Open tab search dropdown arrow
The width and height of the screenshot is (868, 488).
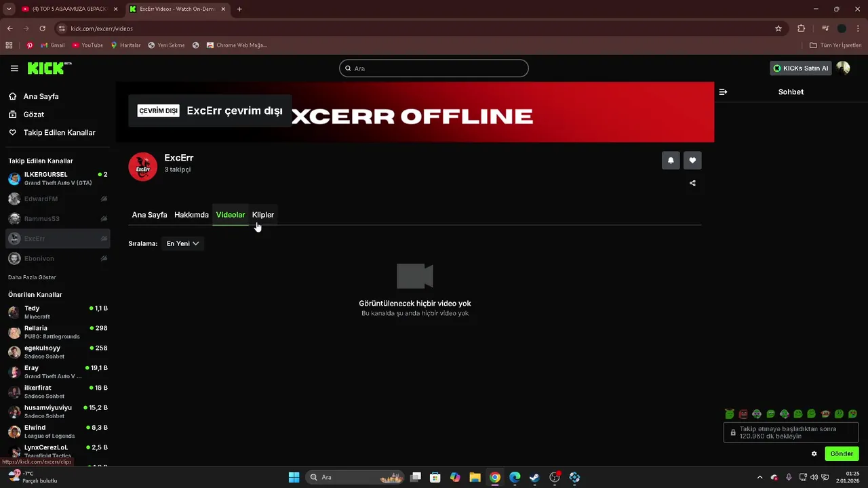(9, 9)
